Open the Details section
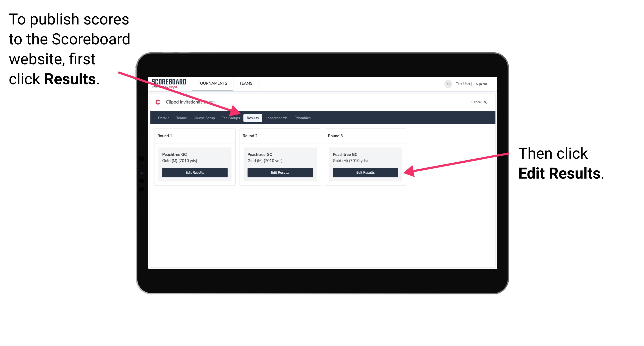Viewport: 644px width, 346px height. [x=163, y=118]
